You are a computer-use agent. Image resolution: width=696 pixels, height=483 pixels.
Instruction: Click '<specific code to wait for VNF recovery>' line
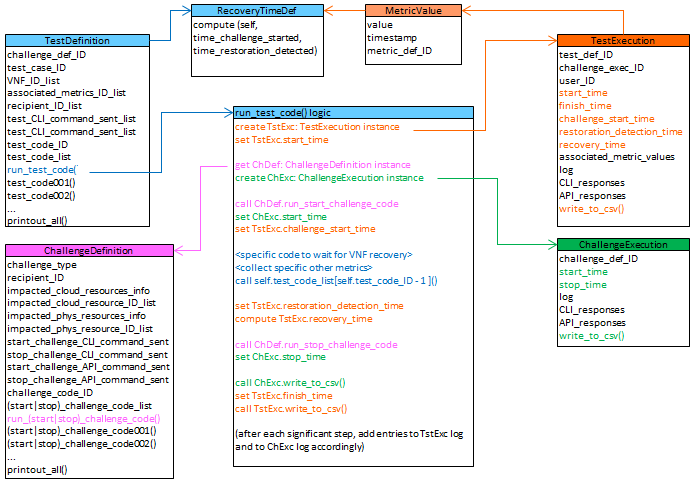click(324, 255)
